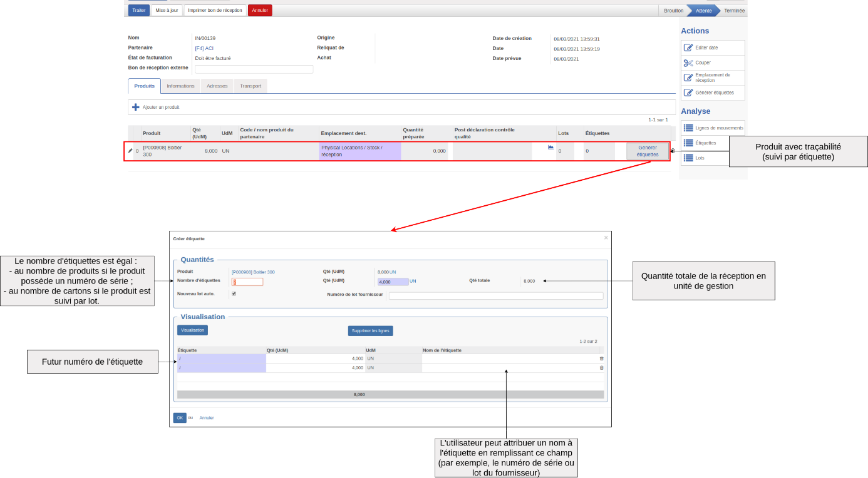Click the scissors icon for Couper

pyautogui.click(x=688, y=63)
